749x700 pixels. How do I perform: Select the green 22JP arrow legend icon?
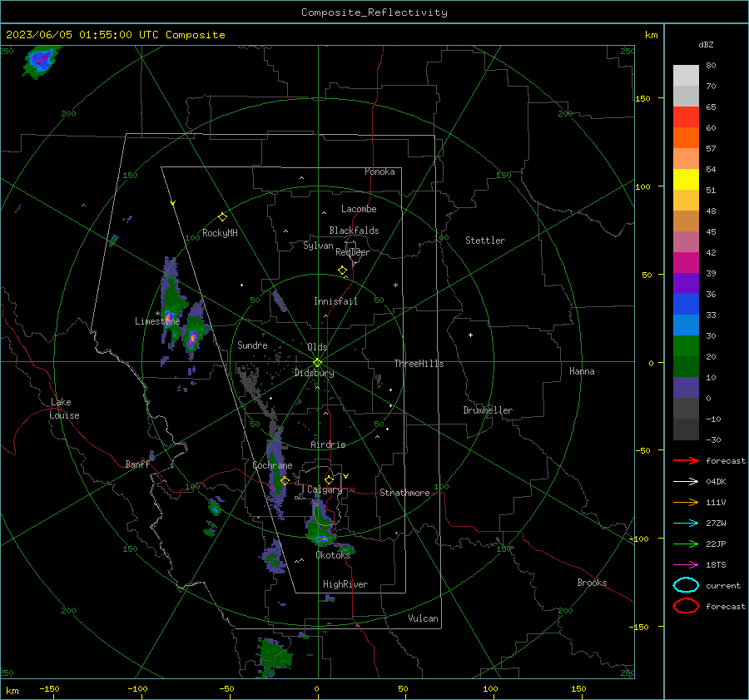coord(686,544)
